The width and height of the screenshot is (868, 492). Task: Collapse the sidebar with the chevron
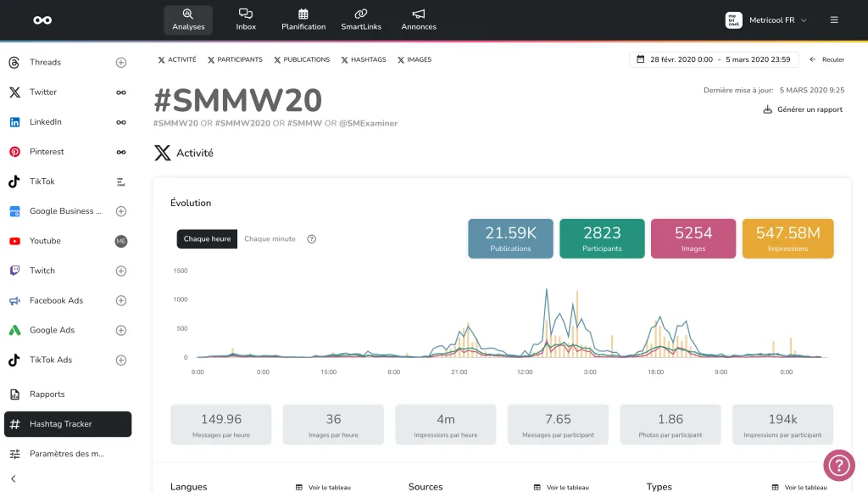point(14,478)
